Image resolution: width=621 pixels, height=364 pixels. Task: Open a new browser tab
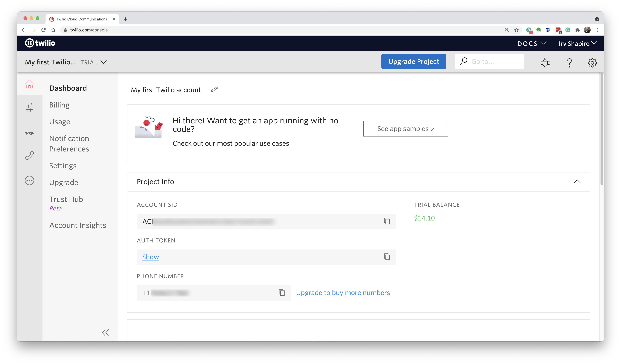[125, 19]
